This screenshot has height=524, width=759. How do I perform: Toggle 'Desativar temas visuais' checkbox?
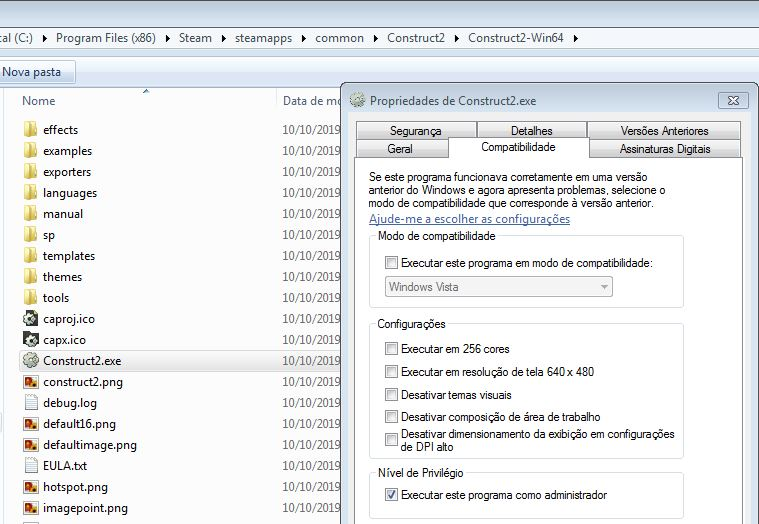(391, 395)
